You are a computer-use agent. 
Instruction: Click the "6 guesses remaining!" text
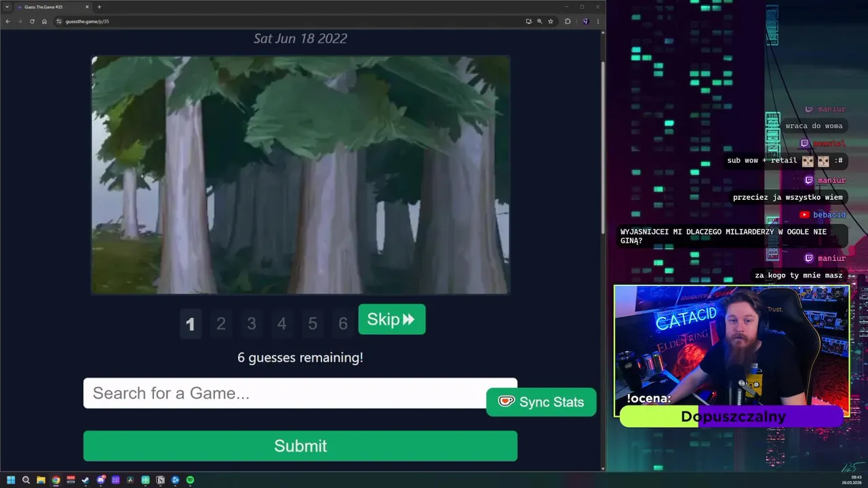click(300, 357)
